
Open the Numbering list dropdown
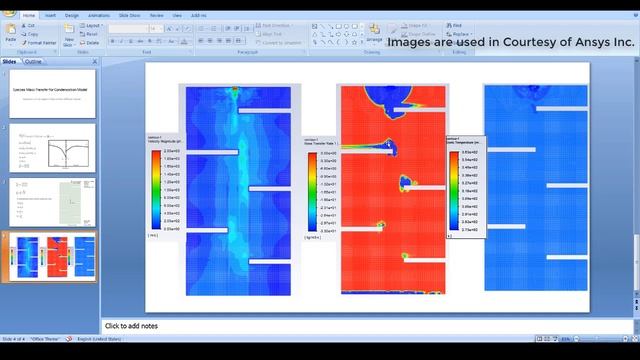coord(214,29)
